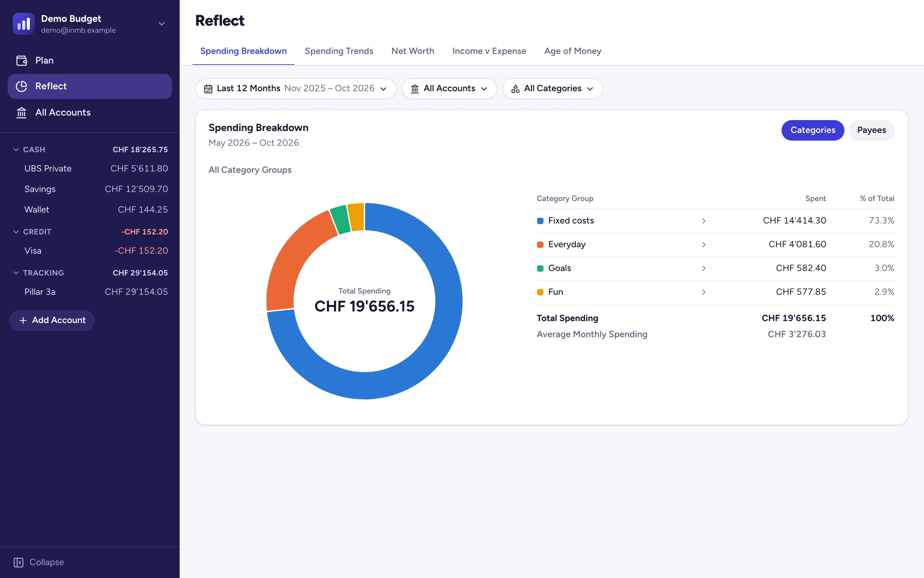The width and height of the screenshot is (924, 578).
Task: Expand the Fixed costs row chevron
Action: tap(704, 221)
